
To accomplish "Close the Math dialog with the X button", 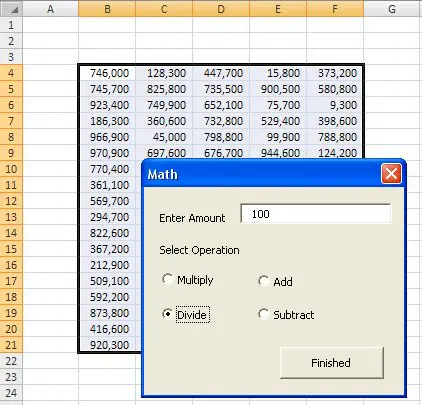I will pos(391,174).
